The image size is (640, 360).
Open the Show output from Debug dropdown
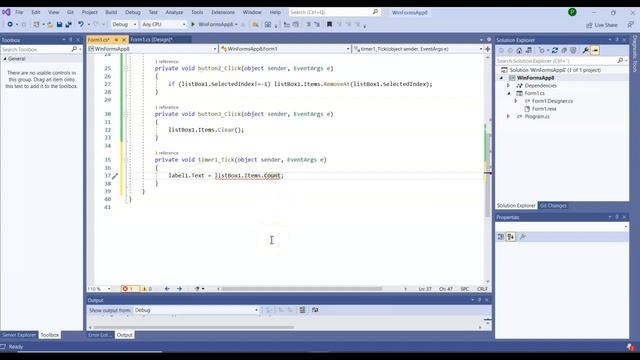196,310
